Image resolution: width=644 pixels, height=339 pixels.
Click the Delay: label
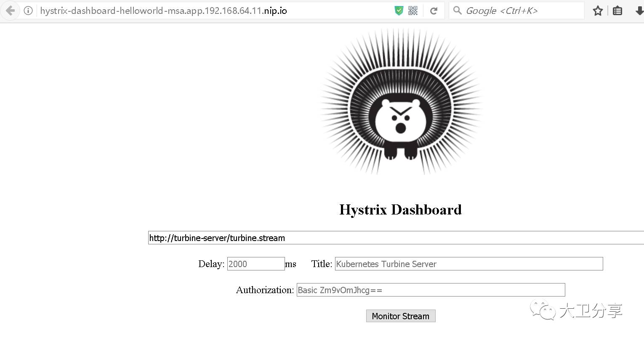coord(211,264)
